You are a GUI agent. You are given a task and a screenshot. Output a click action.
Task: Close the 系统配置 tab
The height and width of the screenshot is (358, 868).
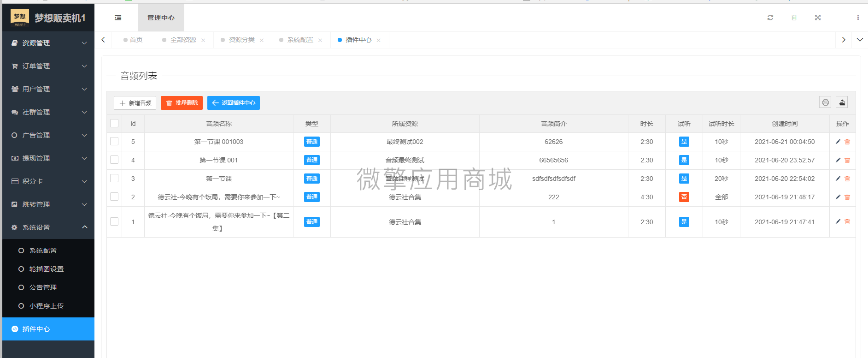pyautogui.click(x=320, y=40)
